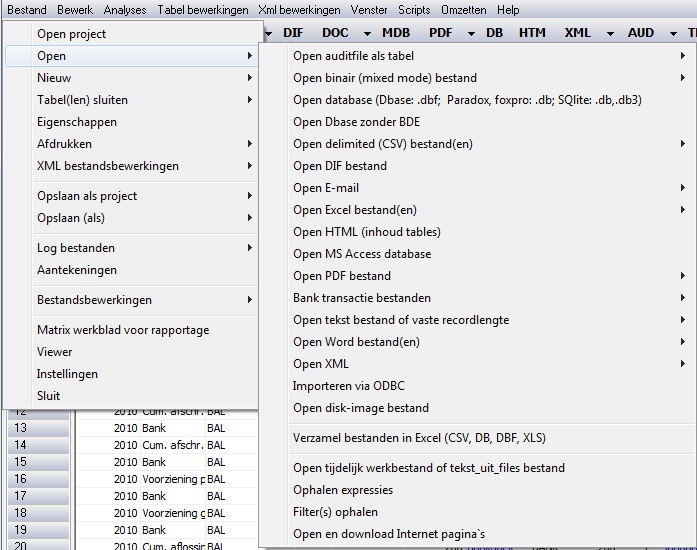Screen dimensions: 697x550
Task: Choose Importeren via ODBC
Action: tap(348, 386)
